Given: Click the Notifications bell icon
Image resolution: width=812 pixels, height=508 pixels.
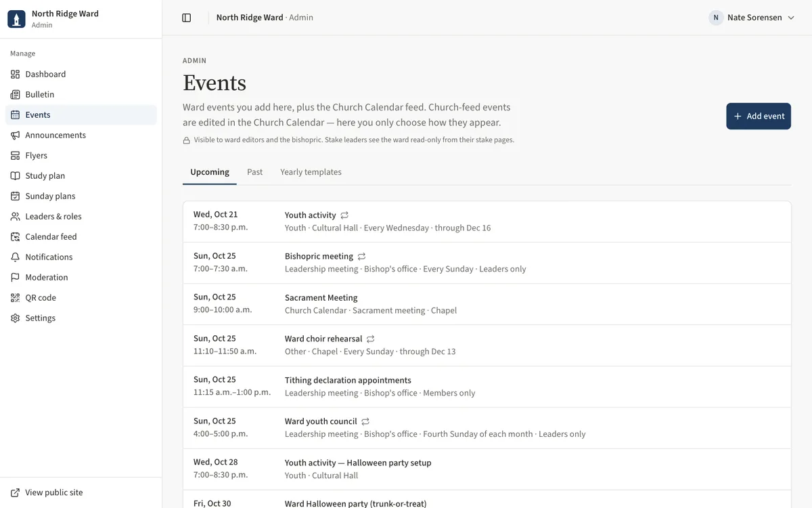Looking at the screenshot, I should (15, 257).
